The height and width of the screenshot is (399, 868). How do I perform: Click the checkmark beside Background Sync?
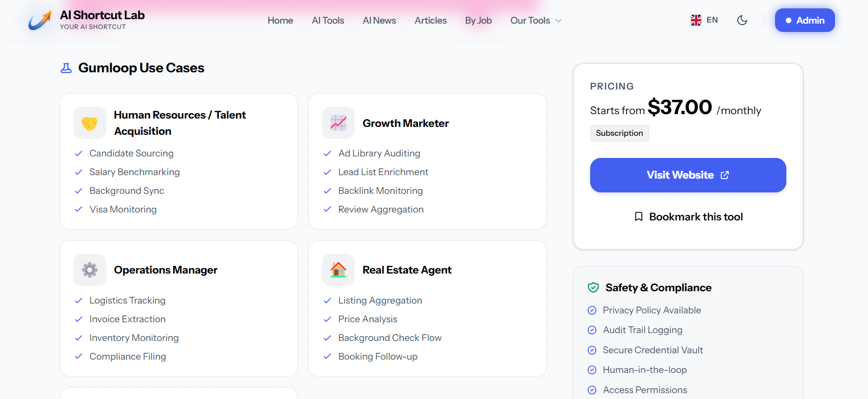pyautogui.click(x=79, y=191)
